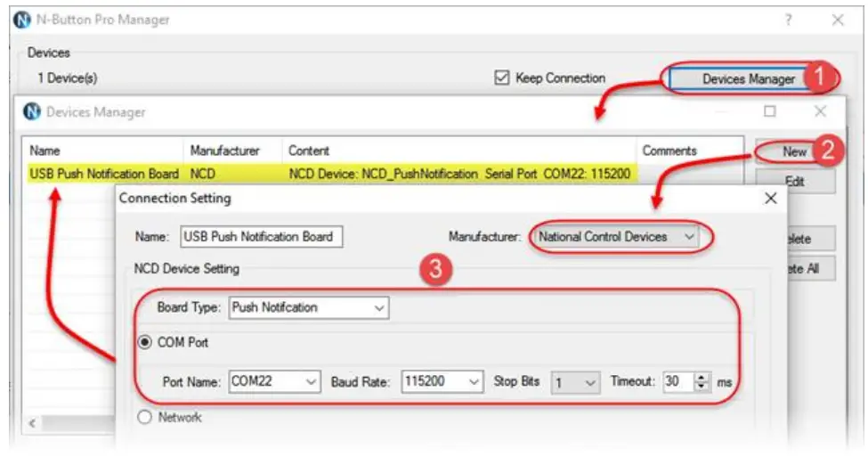Open the Devices Manager button
Screen dimensions: 868x457
pos(748,79)
